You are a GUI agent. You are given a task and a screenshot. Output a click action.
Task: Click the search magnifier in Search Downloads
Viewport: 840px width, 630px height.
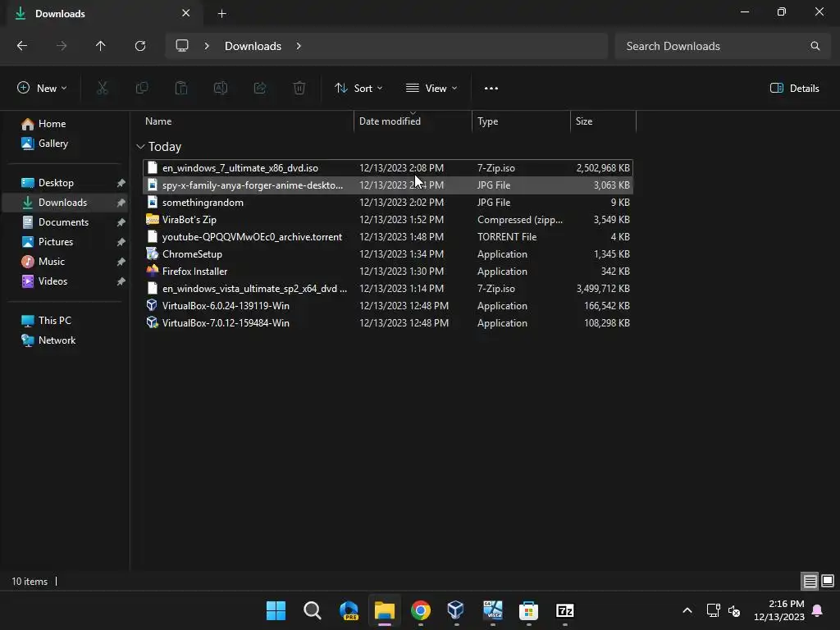815,46
